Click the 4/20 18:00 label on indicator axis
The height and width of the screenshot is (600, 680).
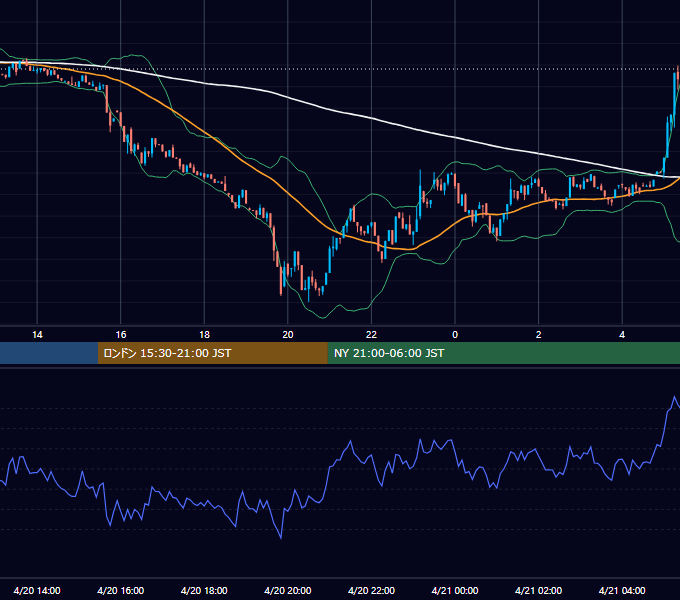(x=204, y=590)
